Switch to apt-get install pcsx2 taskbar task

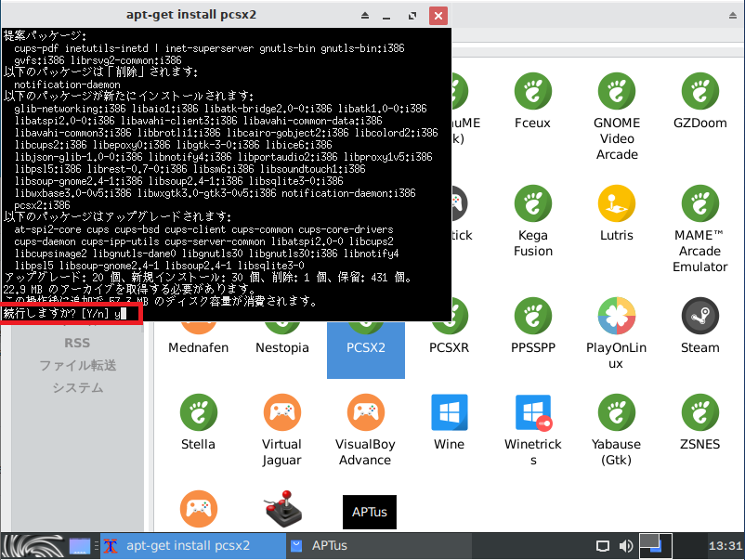[x=193, y=546]
